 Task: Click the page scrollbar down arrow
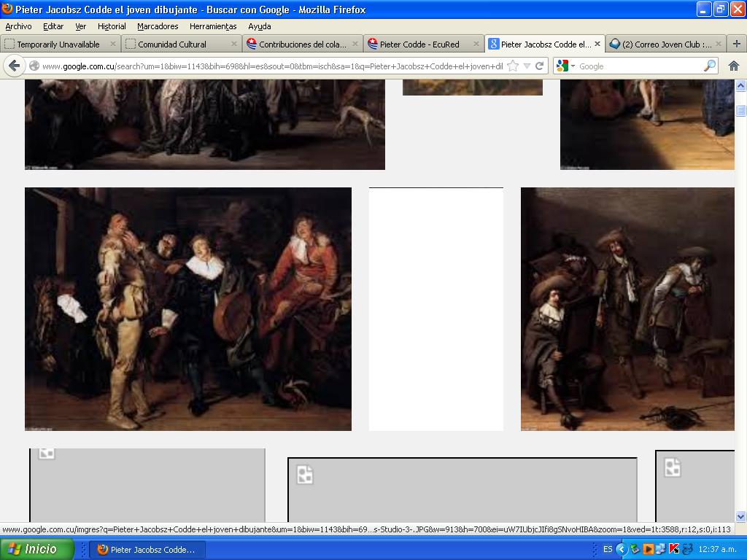[740, 516]
